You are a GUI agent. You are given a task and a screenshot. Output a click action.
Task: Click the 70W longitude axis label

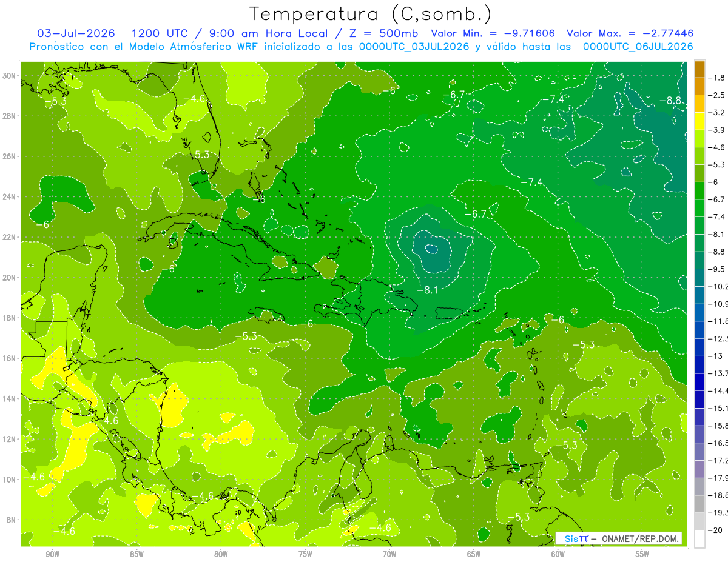[389, 554]
